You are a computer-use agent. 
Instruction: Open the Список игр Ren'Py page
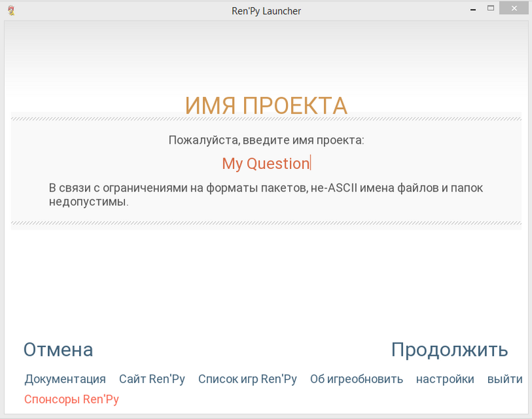pyautogui.click(x=247, y=378)
